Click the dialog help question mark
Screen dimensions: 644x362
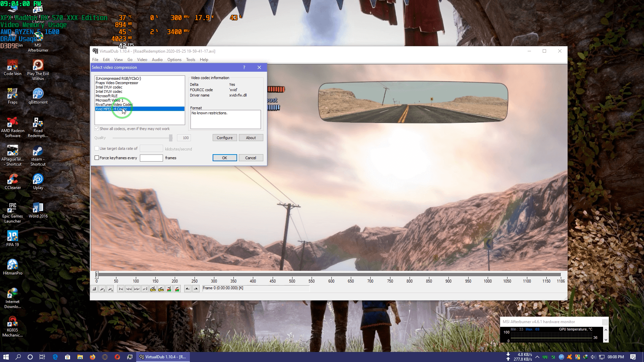point(244,67)
